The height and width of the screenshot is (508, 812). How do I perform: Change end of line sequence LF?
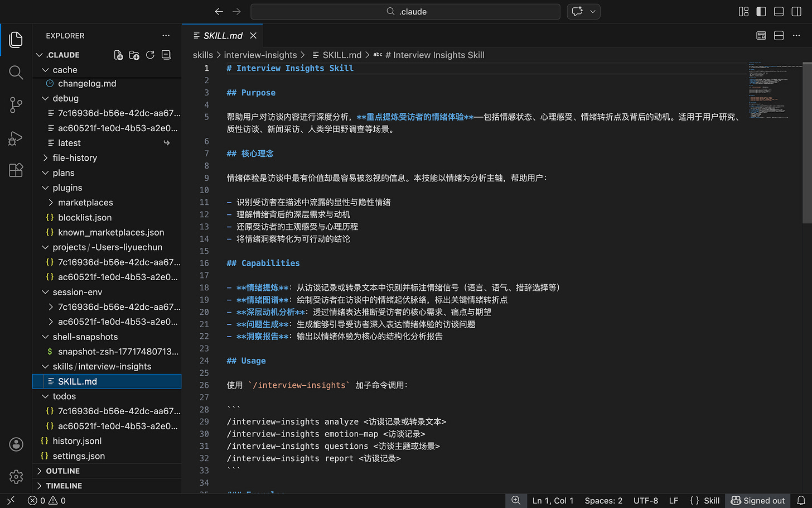click(x=674, y=501)
